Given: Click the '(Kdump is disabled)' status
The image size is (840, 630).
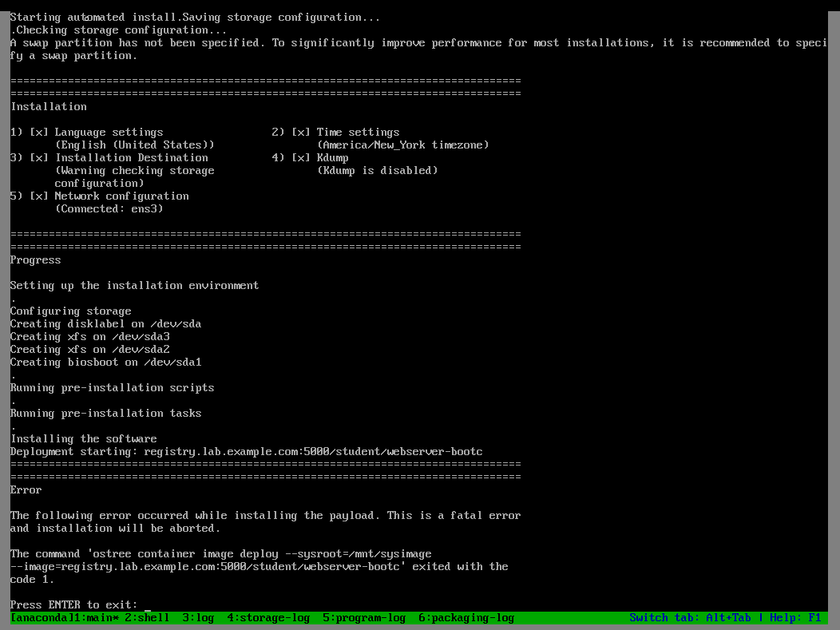Looking at the screenshot, I should [x=377, y=170].
